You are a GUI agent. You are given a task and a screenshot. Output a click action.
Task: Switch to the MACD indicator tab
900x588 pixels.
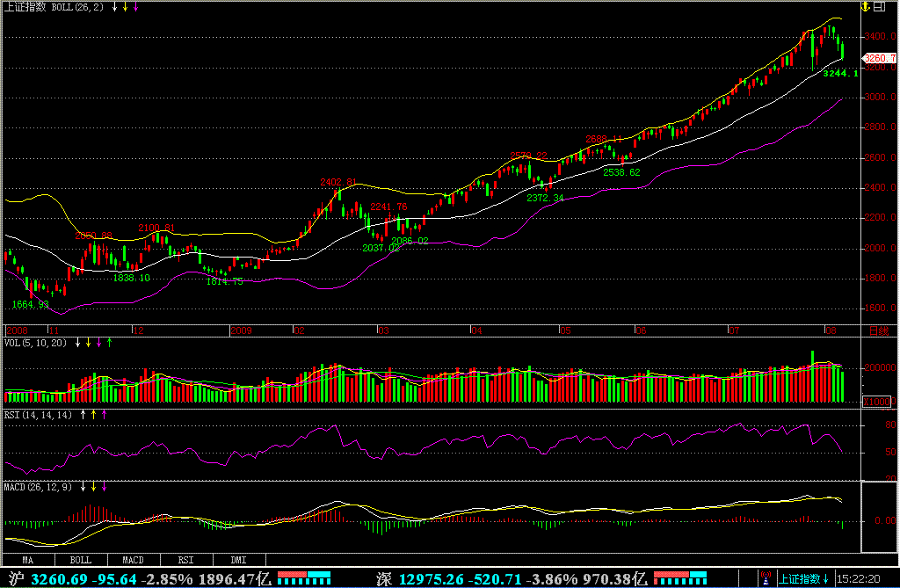[134, 560]
